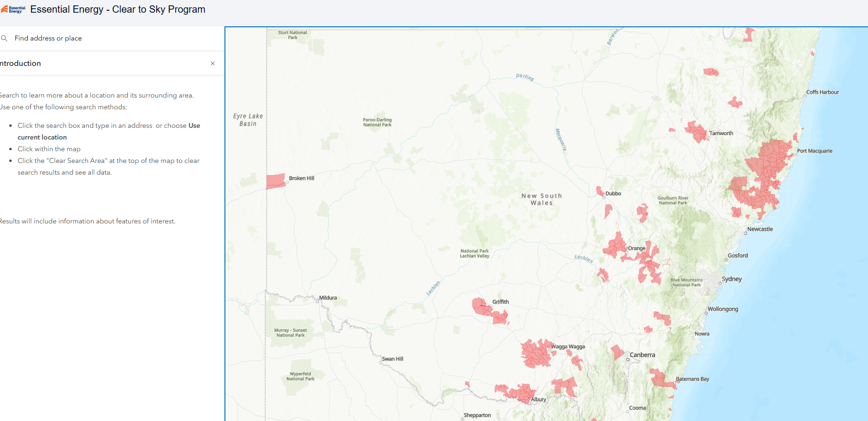Select the Newcastle map label
The height and width of the screenshot is (421, 868).
[x=760, y=229]
